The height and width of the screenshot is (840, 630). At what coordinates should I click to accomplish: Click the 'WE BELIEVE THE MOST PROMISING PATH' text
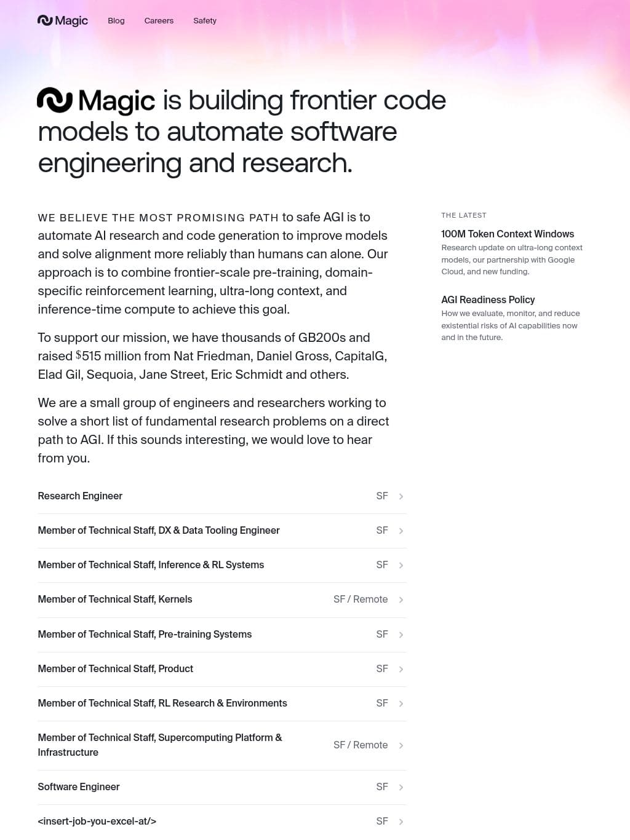tap(158, 218)
